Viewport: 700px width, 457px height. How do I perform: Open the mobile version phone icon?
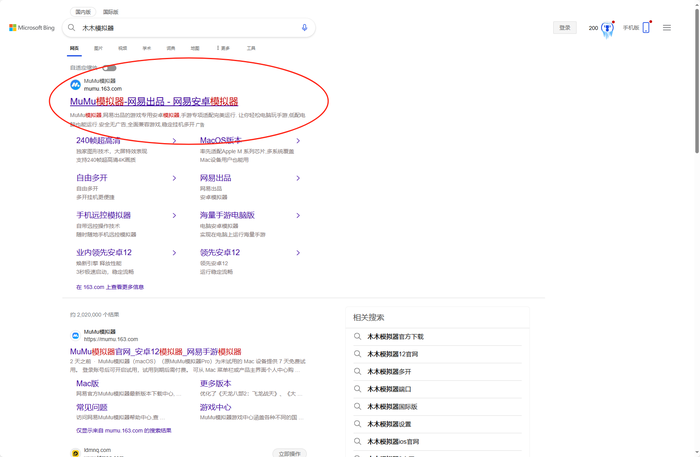coord(646,28)
